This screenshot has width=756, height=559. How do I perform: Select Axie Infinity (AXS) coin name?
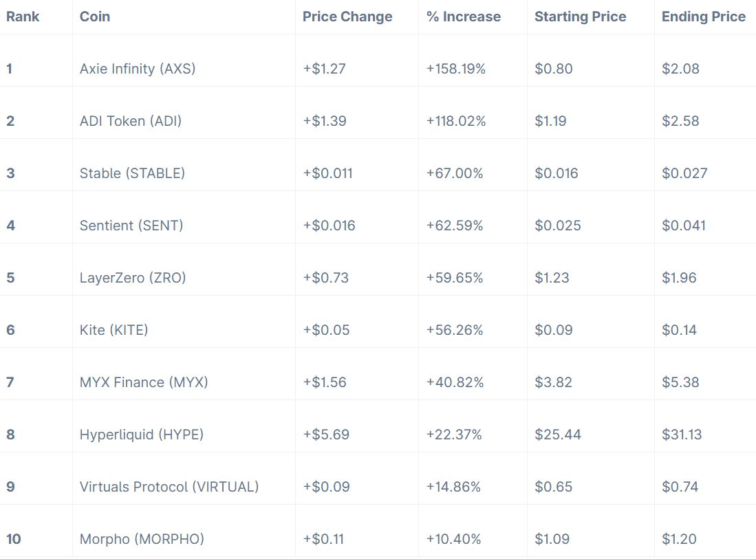138,69
